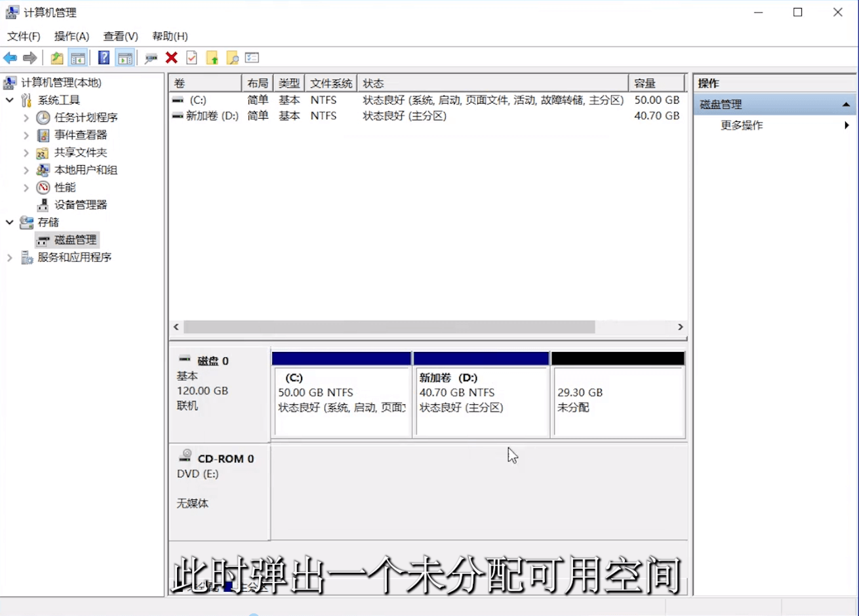
Task: Click the volume list horizontal scrollbar thumb
Action: tap(389, 327)
